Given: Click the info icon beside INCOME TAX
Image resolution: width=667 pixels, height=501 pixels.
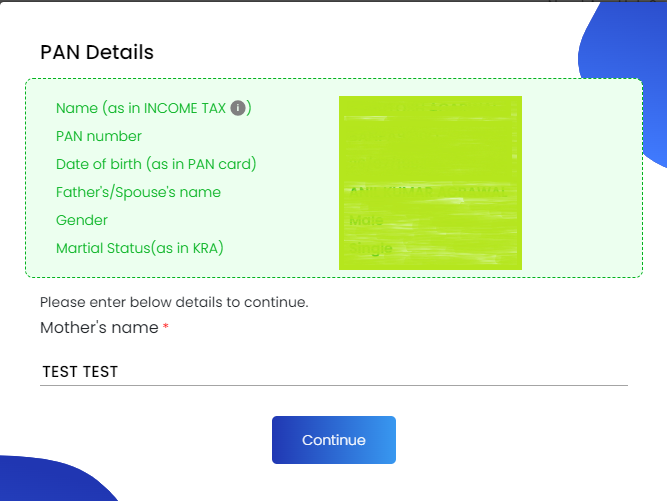Looking at the screenshot, I should (x=238, y=108).
